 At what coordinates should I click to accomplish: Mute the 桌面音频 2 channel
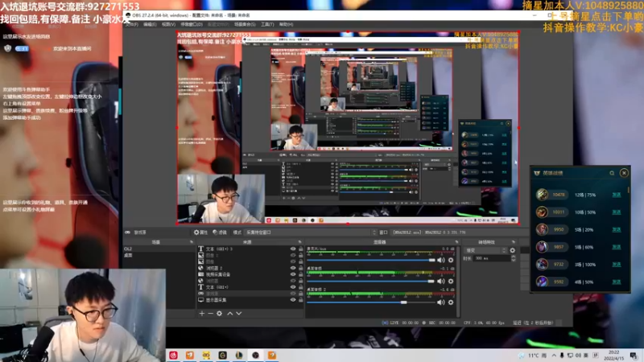tap(441, 302)
